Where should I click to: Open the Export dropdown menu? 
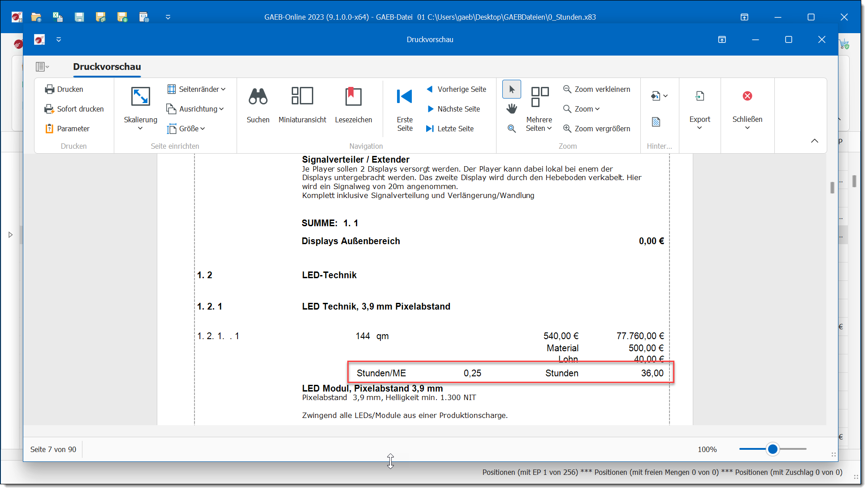point(700,120)
